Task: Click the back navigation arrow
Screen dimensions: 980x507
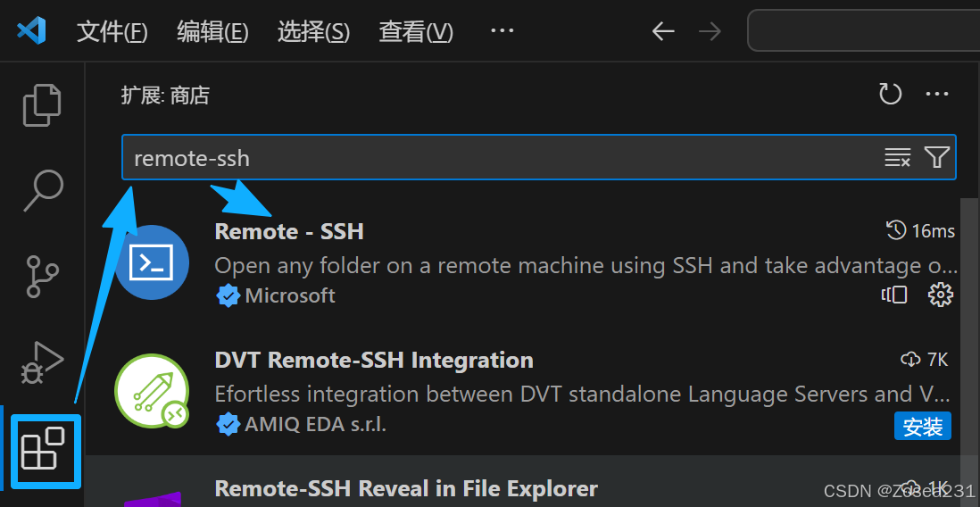Action: (x=662, y=32)
